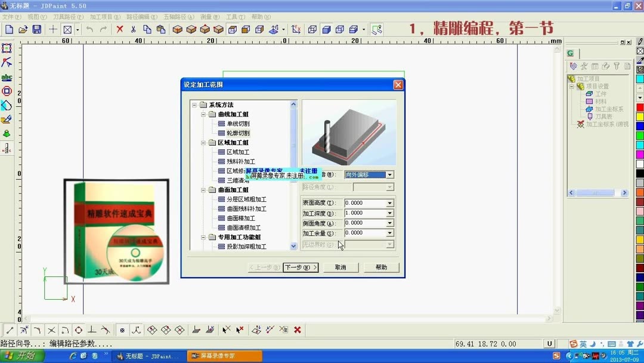Open the 表面高度 value dropdown

click(x=390, y=203)
